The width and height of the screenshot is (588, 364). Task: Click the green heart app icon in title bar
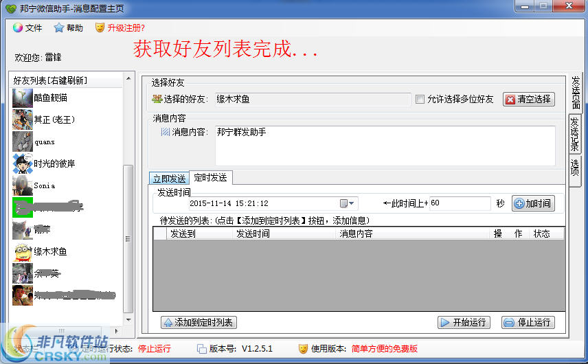[x=11, y=8]
